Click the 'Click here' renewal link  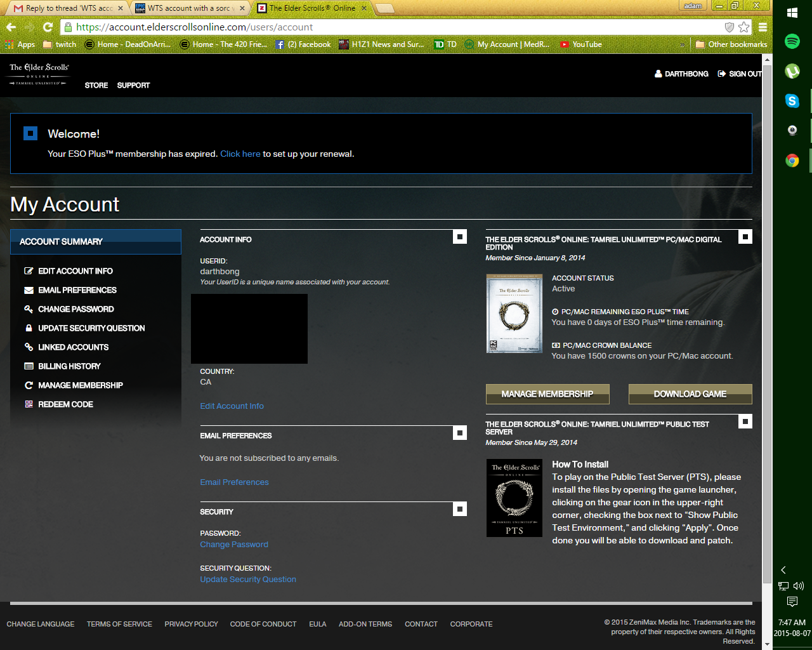240,154
